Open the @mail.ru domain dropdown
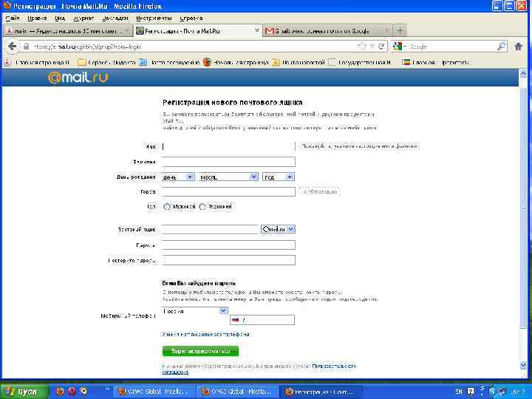The width and height of the screenshot is (532, 399). click(x=278, y=229)
